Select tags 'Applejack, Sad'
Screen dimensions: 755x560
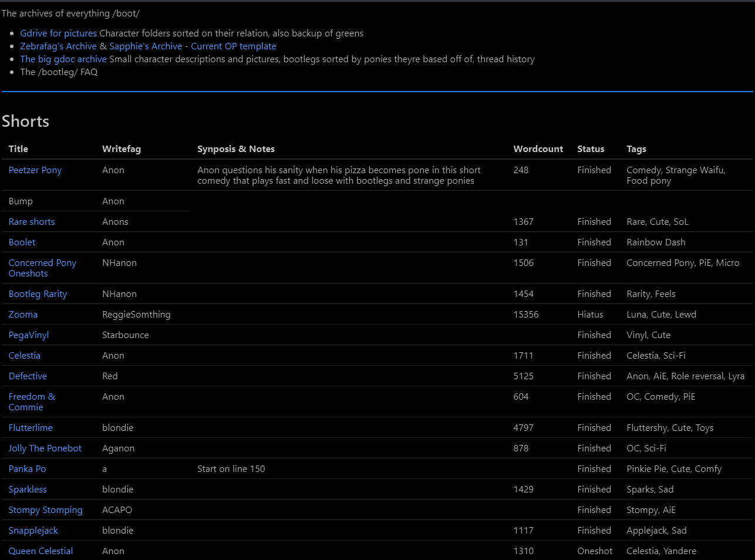pos(656,531)
